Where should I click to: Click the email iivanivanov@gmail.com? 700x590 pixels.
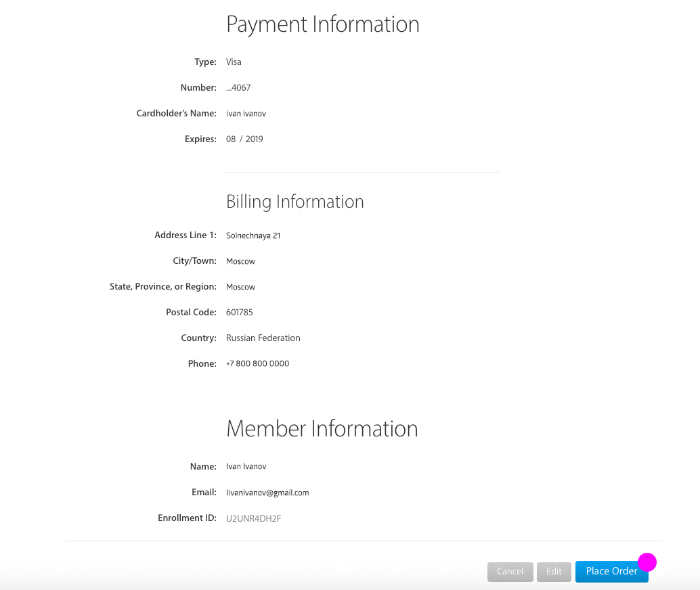[267, 493]
